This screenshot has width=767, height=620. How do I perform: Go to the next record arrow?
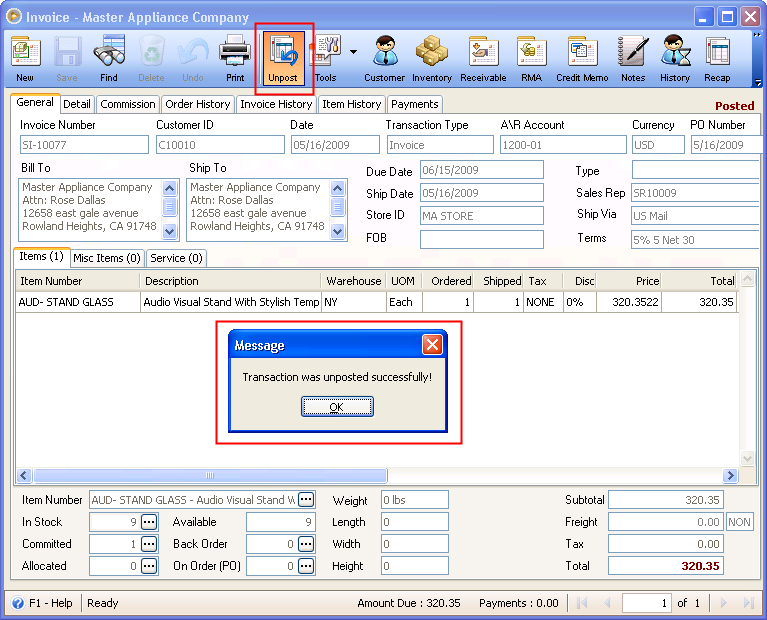click(x=723, y=603)
